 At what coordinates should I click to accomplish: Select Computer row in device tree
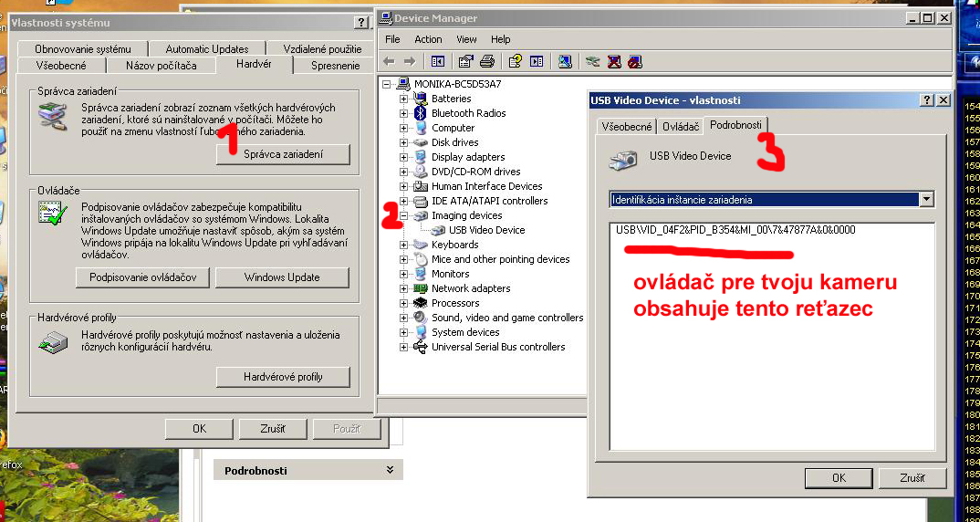[x=454, y=128]
